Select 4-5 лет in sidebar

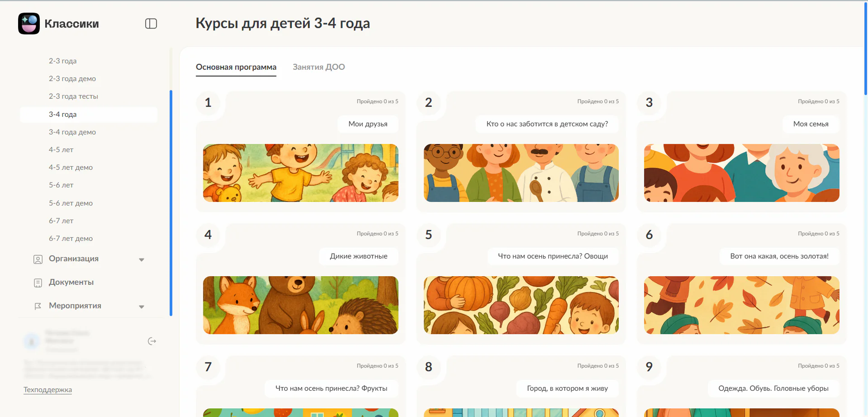pyautogui.click(x=61, y=149)
